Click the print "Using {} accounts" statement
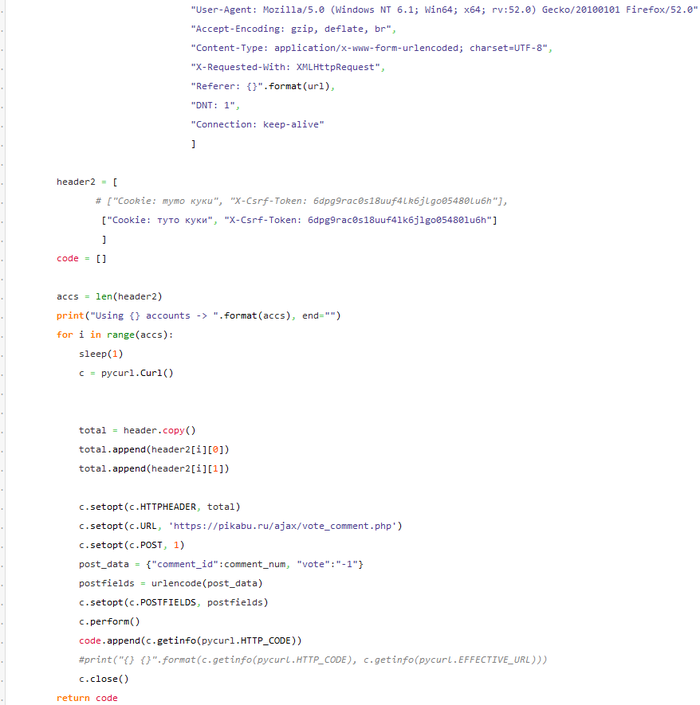The image size is (700, 705). click(x=199, y=315)
